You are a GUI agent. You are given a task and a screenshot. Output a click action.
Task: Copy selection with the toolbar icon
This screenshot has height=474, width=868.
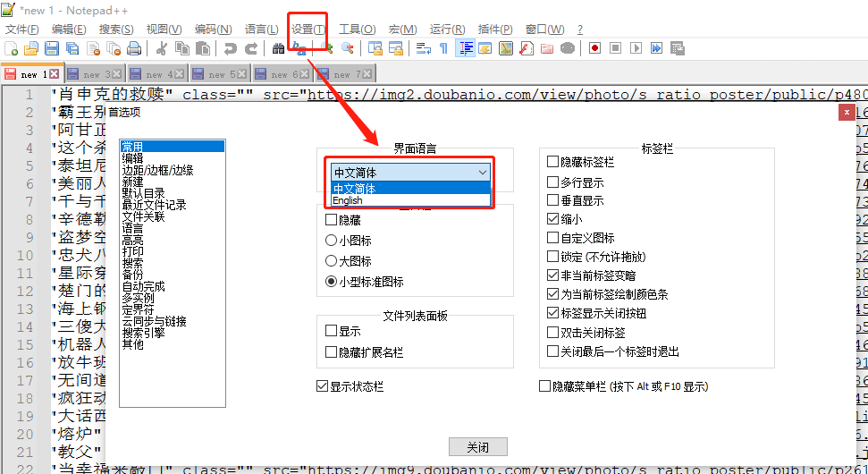(182, 48)
